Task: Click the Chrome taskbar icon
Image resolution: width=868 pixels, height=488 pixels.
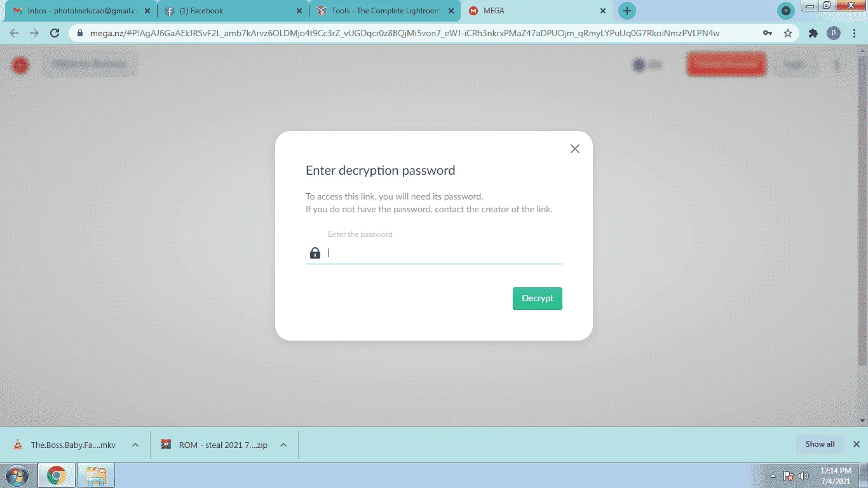Action: 56,475
